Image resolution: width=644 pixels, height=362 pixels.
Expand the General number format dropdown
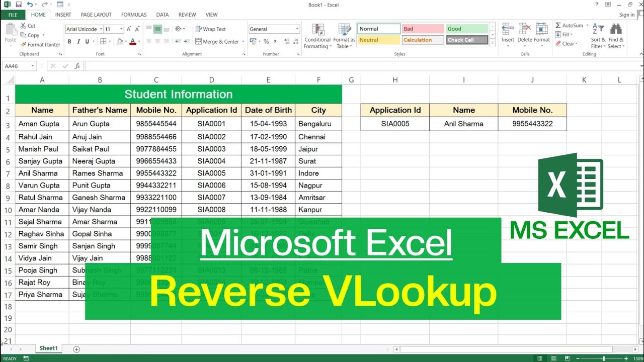297,29
